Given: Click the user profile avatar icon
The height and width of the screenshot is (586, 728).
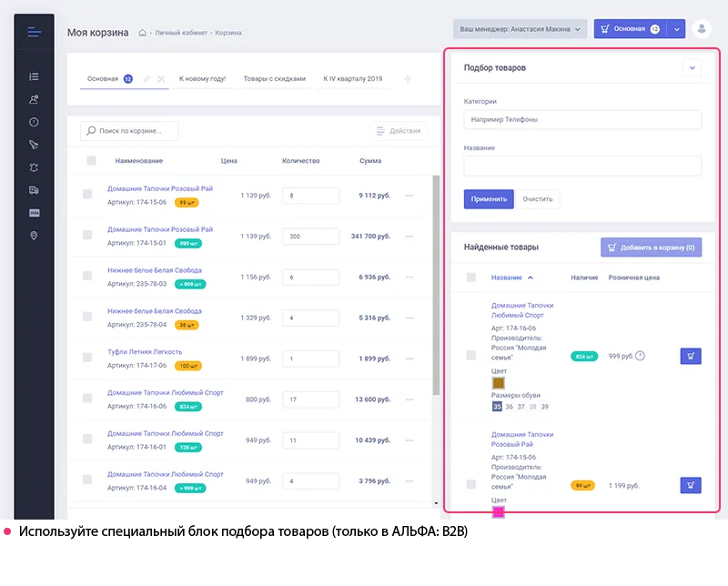Looking at the screenshot, I should (x=702, y=29).
